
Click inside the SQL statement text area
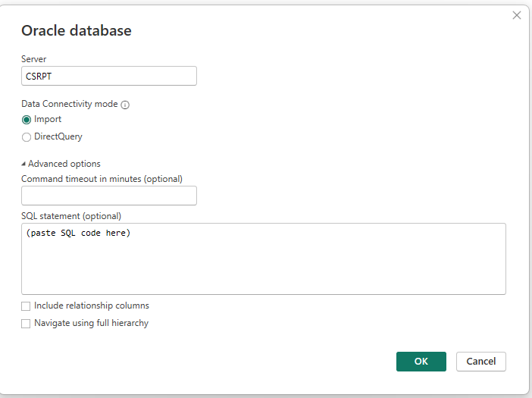coord(264,259)
